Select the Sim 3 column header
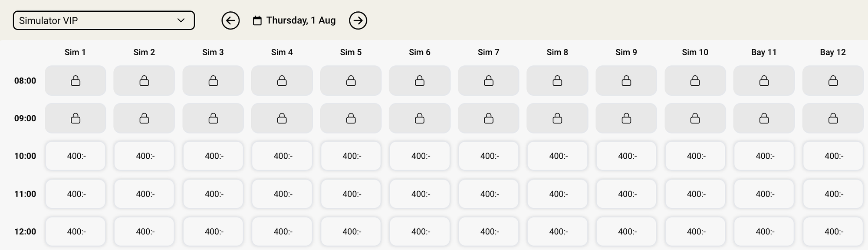The height and width of the screenshot is (250, 868). pos(213,52)
